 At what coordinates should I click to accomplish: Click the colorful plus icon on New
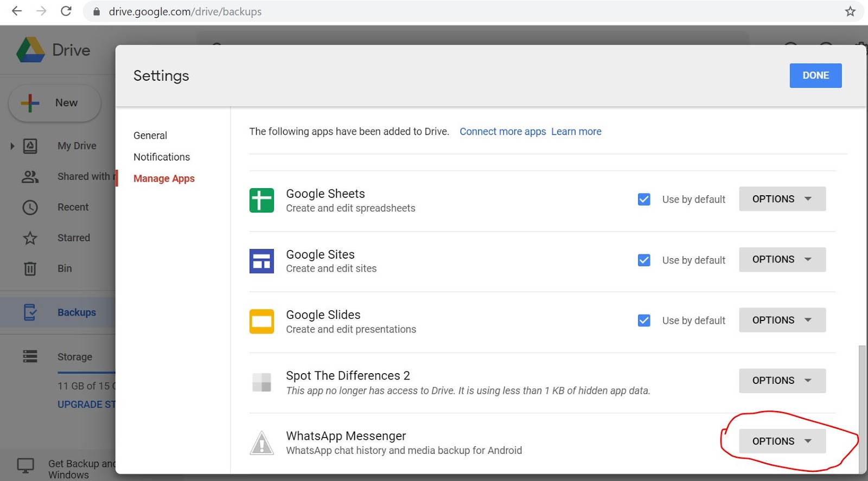pos(30,102)
